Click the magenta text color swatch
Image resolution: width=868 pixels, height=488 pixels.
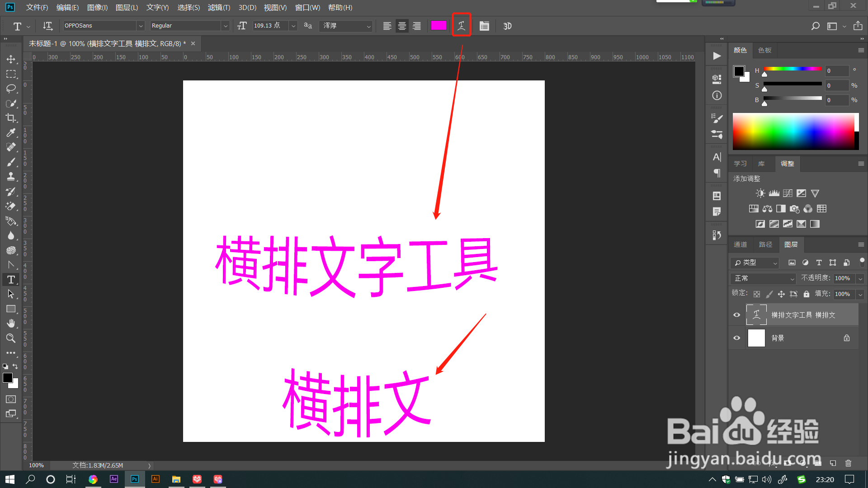[438, 26]
